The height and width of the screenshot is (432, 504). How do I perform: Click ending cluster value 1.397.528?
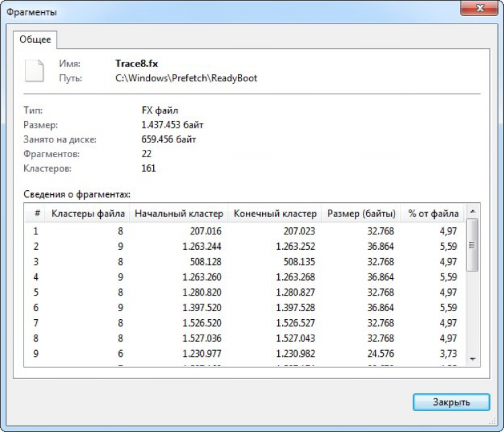(296, 308)
